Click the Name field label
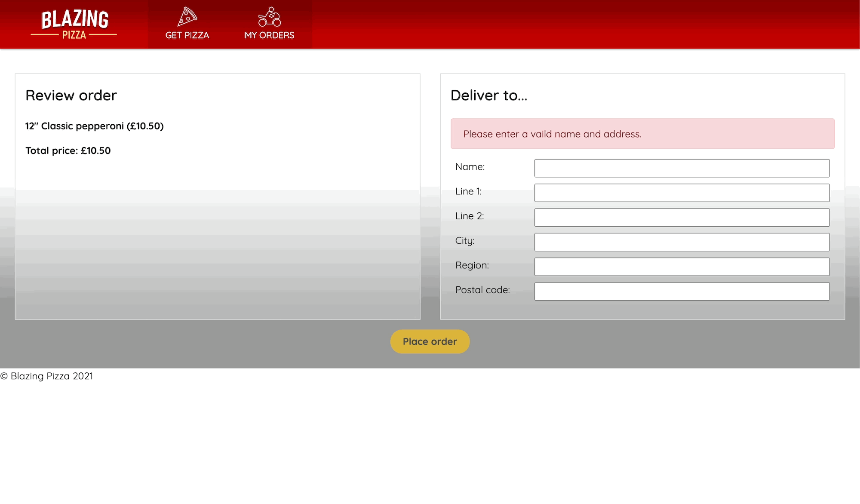The image size is (860, 504). (x=470, y=166)
